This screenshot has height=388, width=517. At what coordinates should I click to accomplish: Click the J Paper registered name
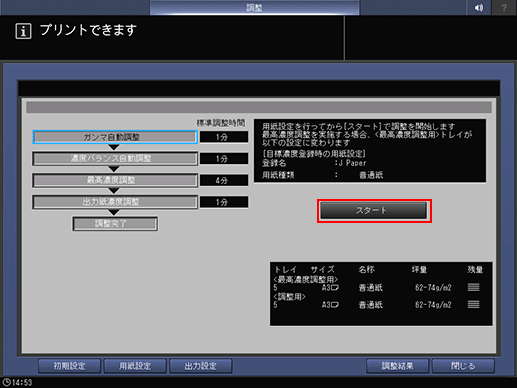(x=353, y=163)
